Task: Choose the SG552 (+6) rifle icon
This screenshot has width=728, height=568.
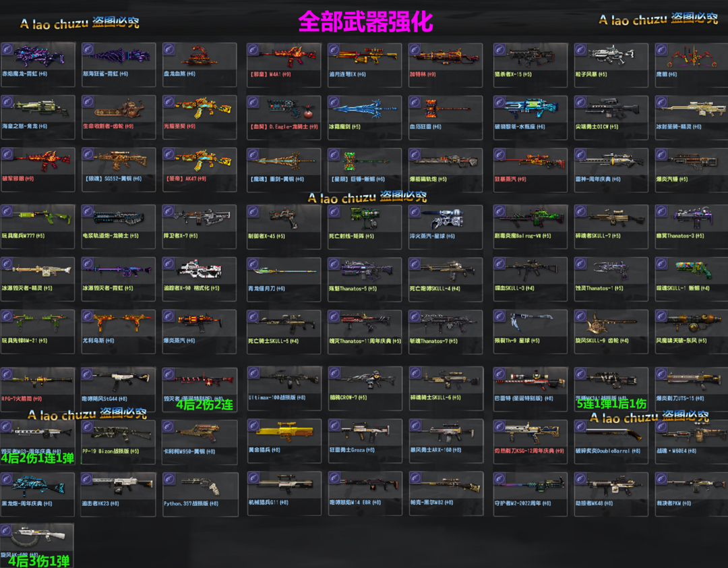Action: [x=121, y=159]
